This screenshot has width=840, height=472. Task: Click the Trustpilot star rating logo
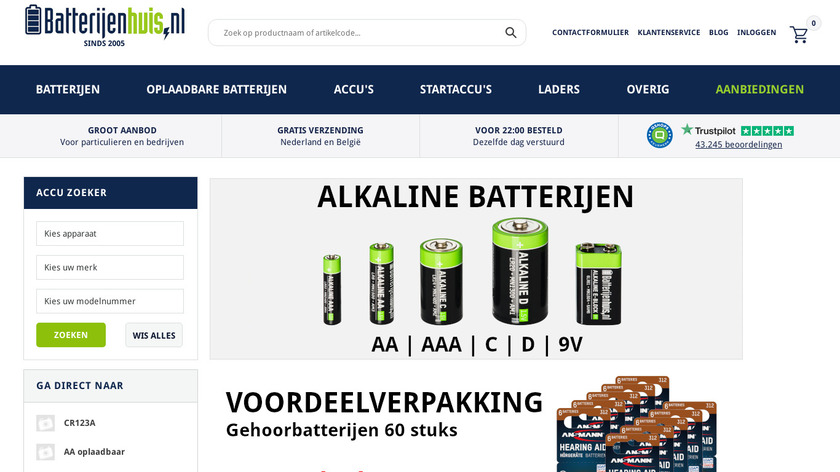[737, 130]
